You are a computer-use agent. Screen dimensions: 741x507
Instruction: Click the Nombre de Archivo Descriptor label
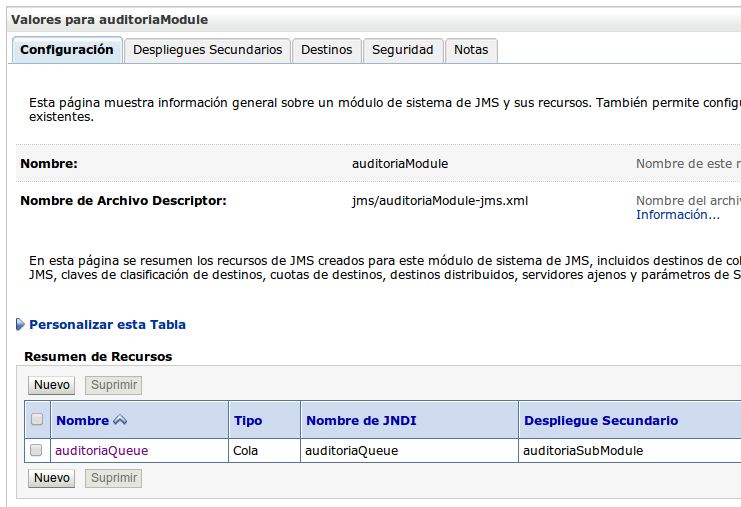[x=123, y=201]
